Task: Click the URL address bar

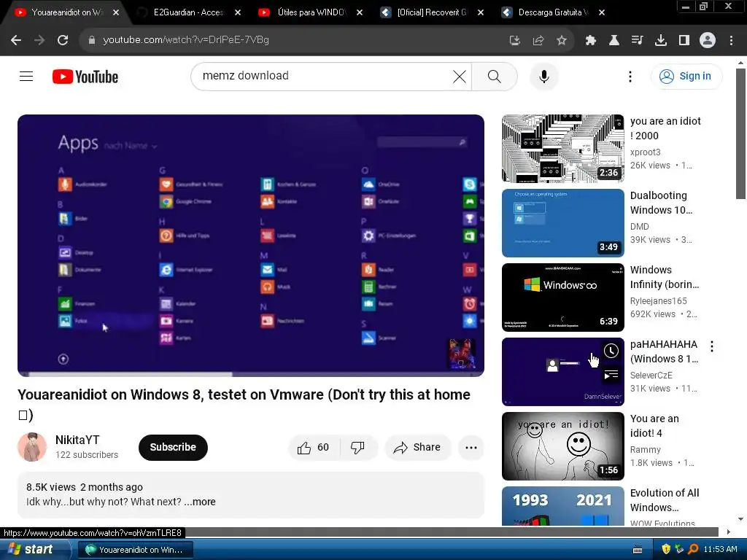Action: click(x=295, y=40)
